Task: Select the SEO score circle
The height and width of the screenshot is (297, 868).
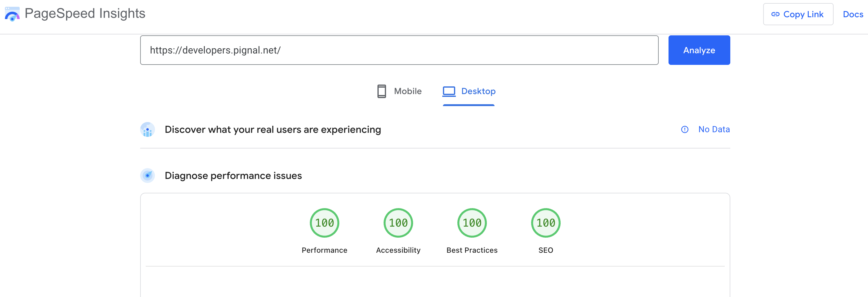Action: click(546, 223)
